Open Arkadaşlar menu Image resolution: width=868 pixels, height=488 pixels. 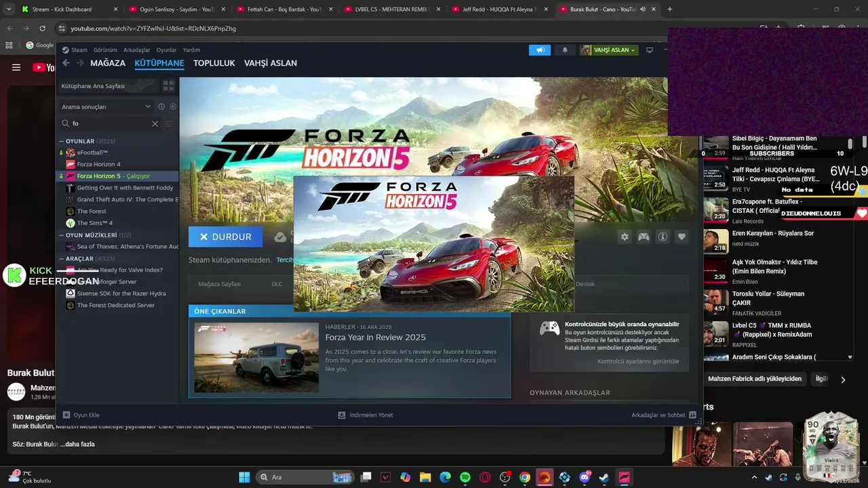tap(137, 50)
